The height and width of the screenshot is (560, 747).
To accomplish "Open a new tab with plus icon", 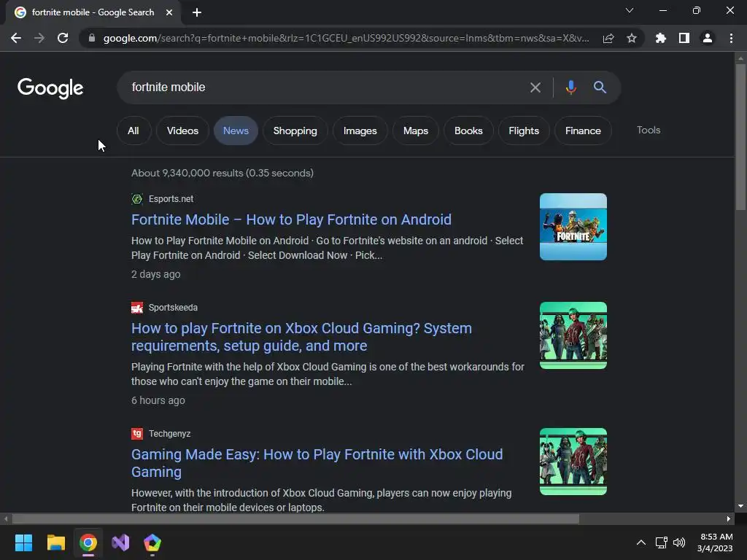I will pyautogui.click(x=197, y=12).
